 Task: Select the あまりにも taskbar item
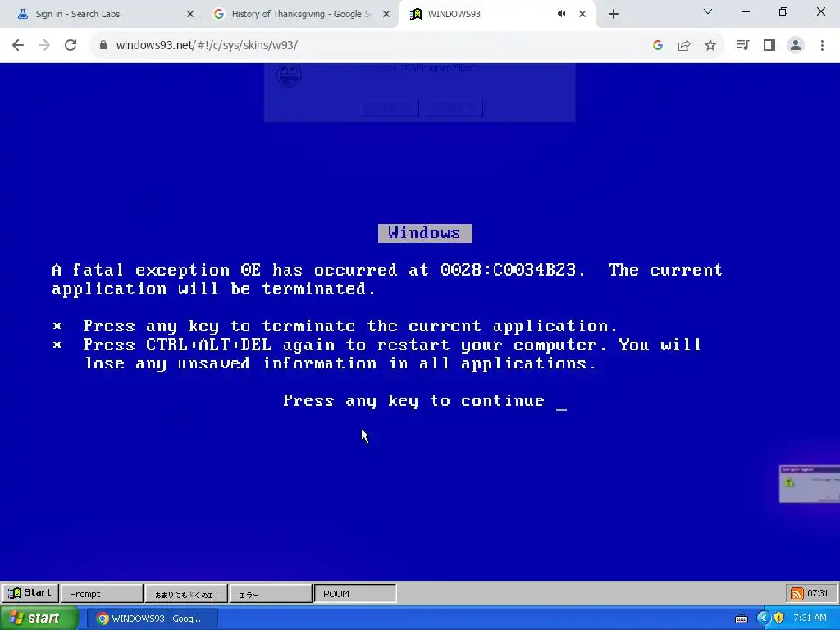pos(186,594)
